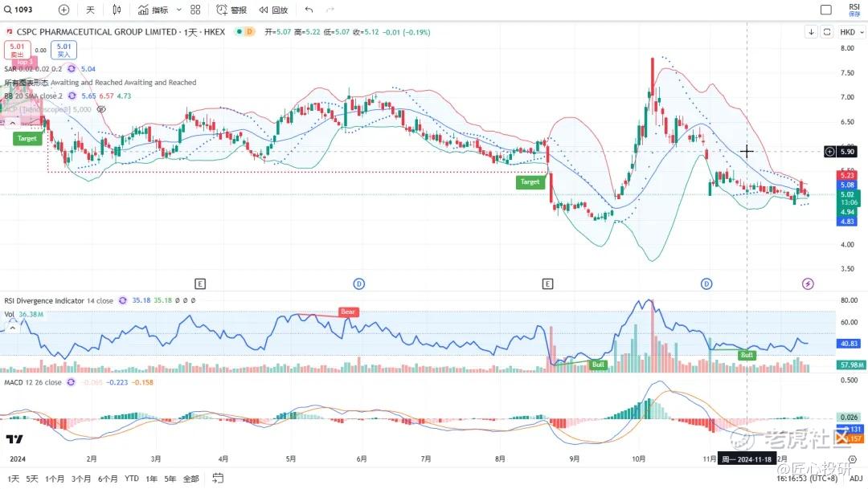Screen dimensions: 868x489
Task: Select the 全部 time range
Action: point(190,479)
